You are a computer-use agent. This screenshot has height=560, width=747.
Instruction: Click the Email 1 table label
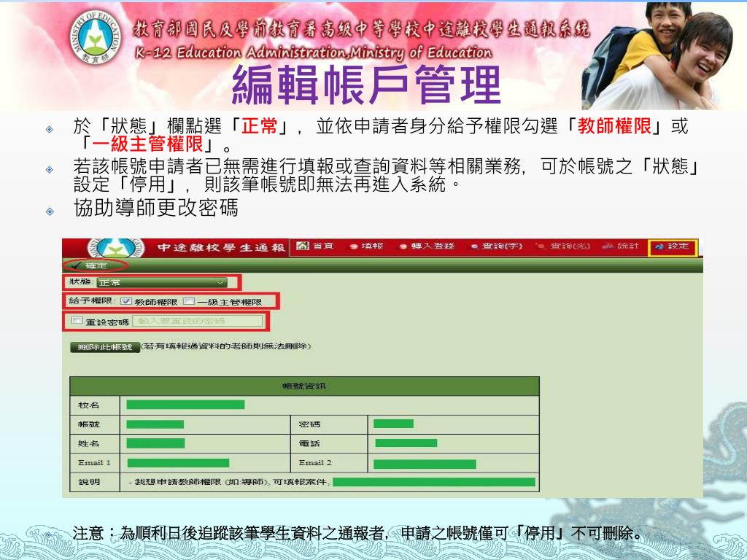94,462
